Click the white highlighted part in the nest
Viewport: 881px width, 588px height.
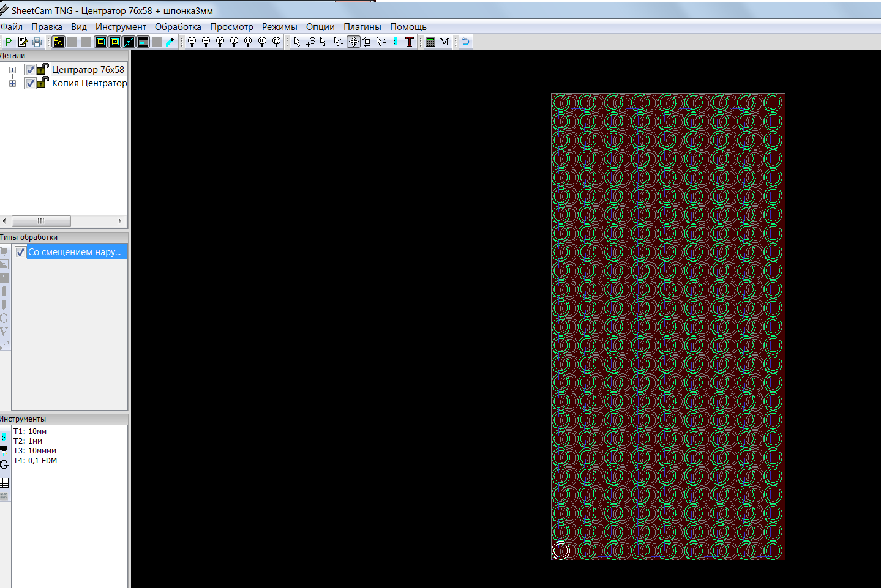pos(561,551)
